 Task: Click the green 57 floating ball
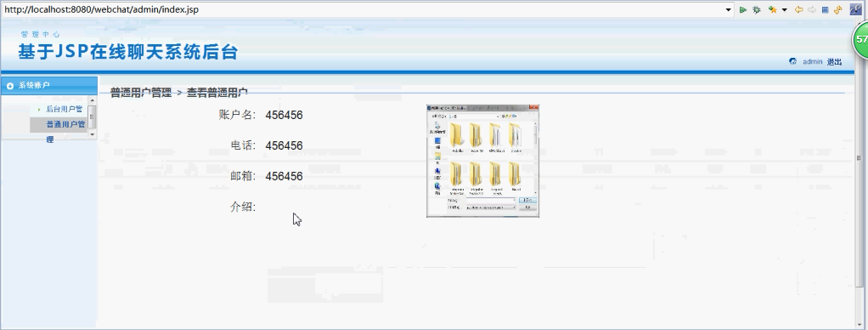[x=861, y=39]
